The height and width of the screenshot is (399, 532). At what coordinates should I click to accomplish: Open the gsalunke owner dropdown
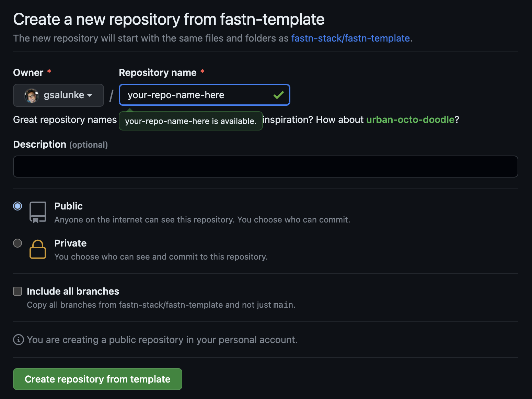(x=58, y=95)
